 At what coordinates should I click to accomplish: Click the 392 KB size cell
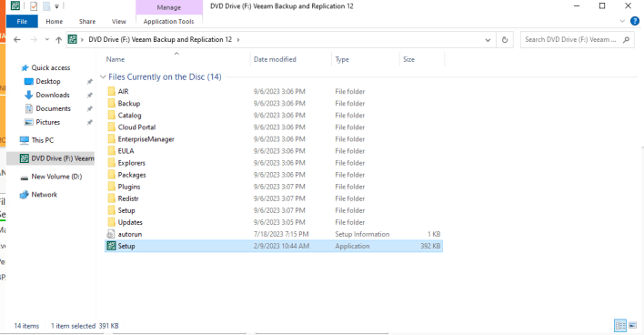coord(430,246)
